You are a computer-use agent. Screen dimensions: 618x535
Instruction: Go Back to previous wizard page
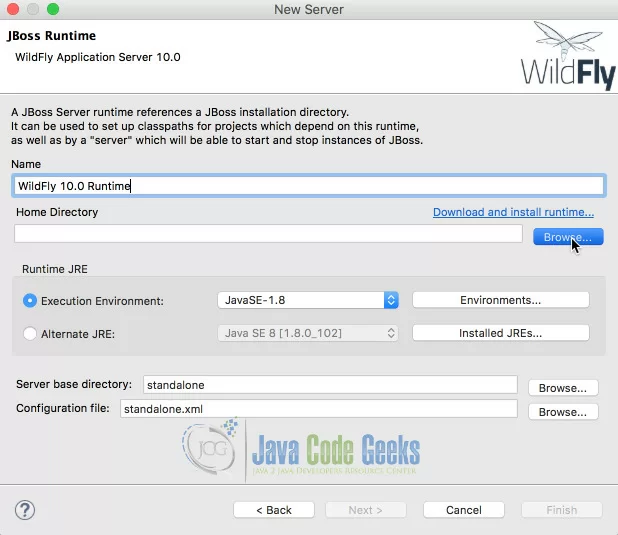[274, 510]
